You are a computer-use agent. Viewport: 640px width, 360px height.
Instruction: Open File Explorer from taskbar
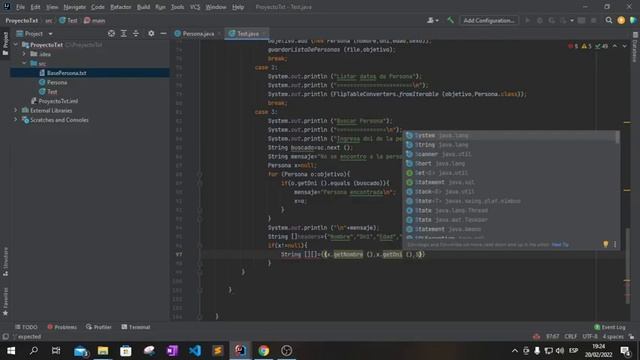click(x=103, y=351)
